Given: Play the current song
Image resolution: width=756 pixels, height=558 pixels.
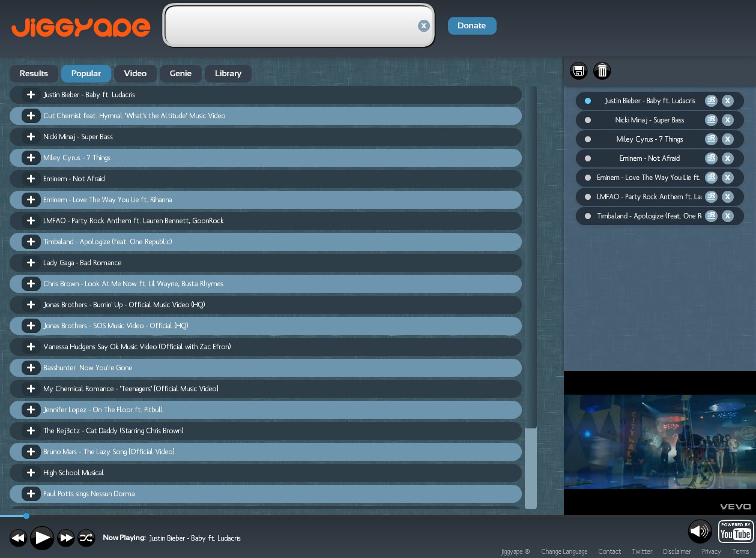Looking at the screenshot, I should [42, 538].
